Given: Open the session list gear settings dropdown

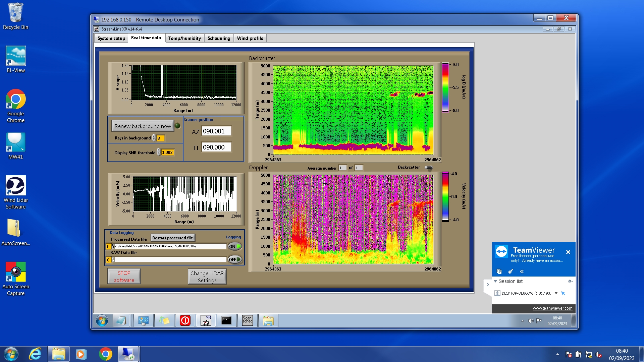Looking at the screenshot, I should (x=570, y=281).
